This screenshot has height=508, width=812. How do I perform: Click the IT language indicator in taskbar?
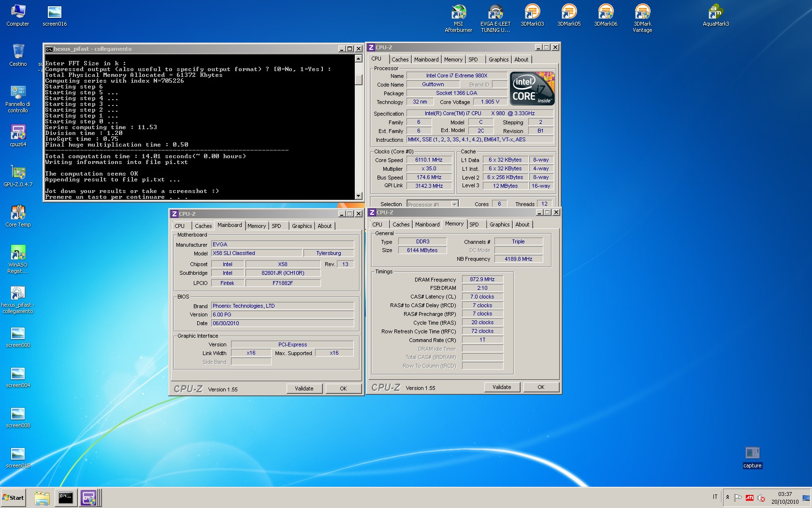tap(715, 497)
